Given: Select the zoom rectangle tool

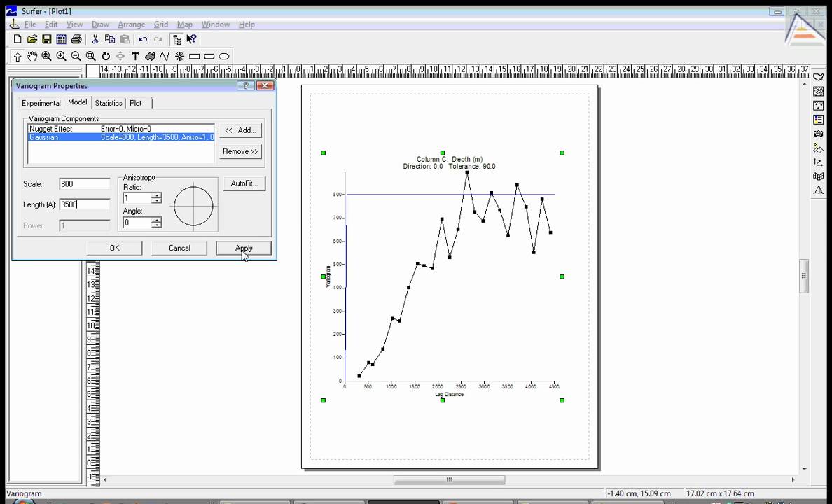Looking at the screenshot, I should (x=91, y=56).
